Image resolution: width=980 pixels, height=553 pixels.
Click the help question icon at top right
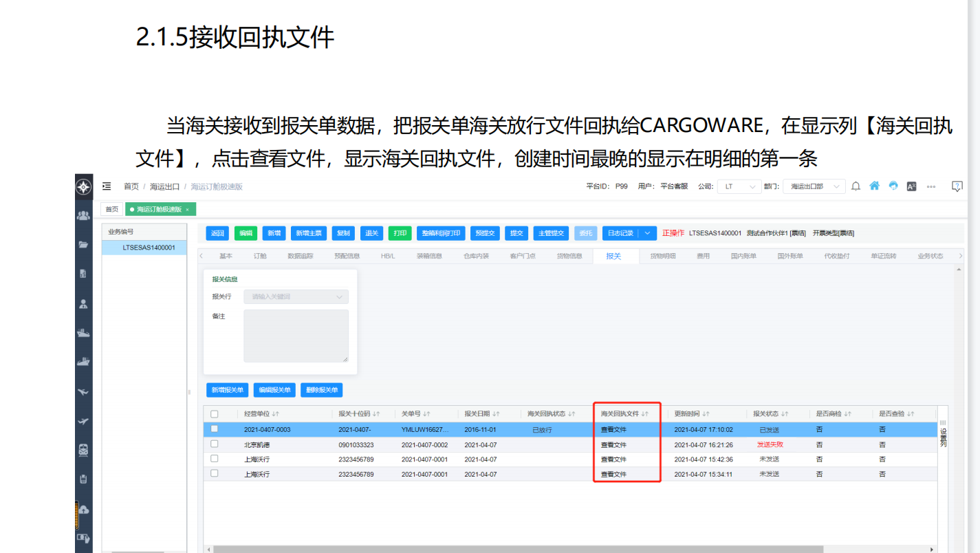point(957,186)
